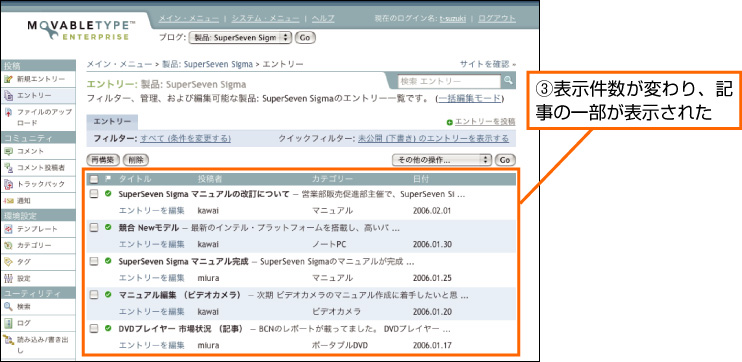Image resolution: width=742 pixels, height=362 pixels.
Task: Open the その他の操作 dropdown
Action: click(x=442, y=160)
